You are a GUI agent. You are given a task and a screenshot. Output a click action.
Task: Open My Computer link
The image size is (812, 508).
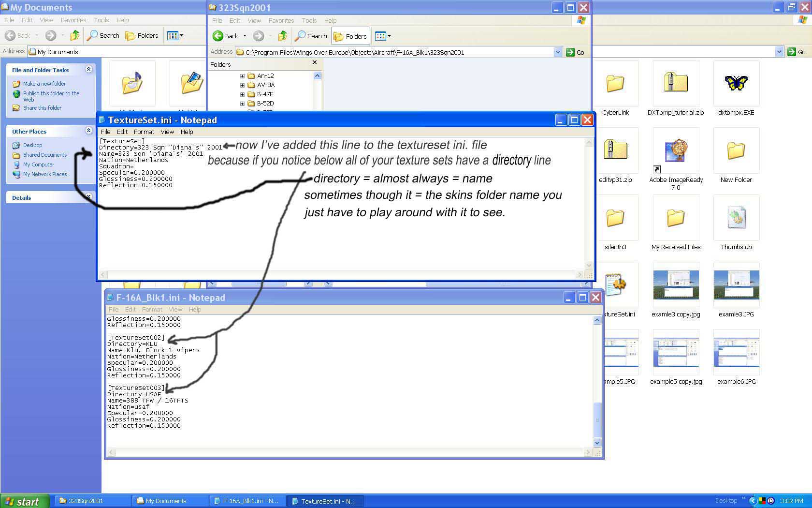click(x=39, y=164)
